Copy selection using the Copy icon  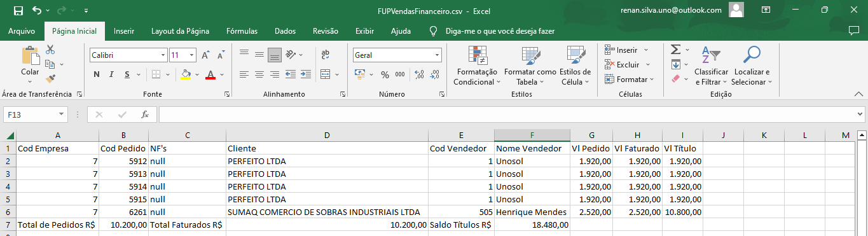[50, 64]
